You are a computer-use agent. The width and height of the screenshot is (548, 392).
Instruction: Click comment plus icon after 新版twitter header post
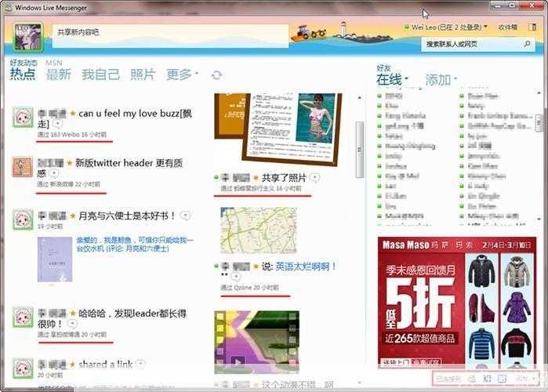pos(54,172)
